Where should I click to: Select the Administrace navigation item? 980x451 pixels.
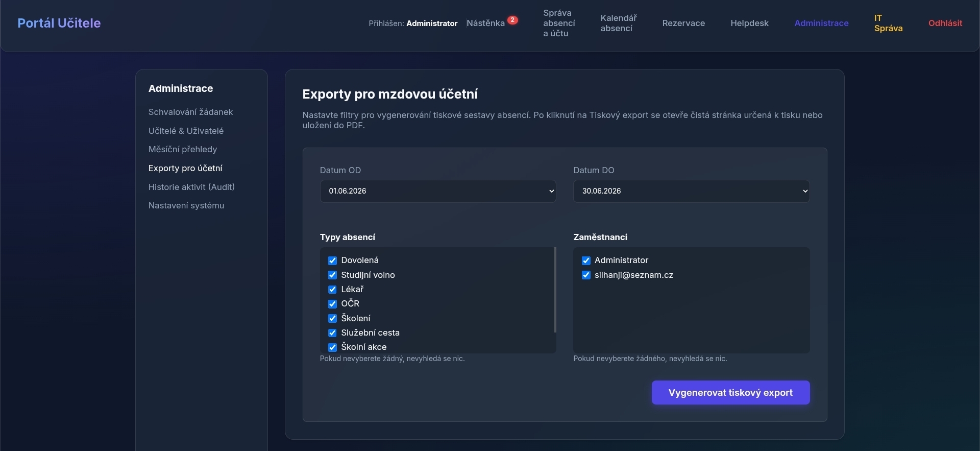(821, 23)
